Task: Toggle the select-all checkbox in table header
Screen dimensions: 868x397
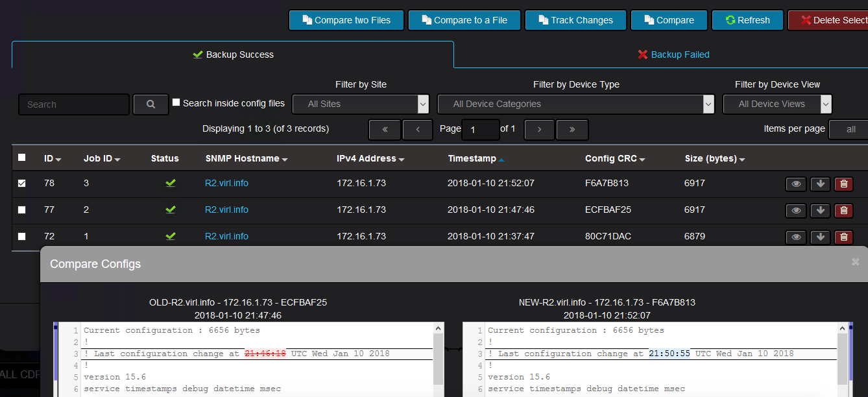Action: coord(22,158)
